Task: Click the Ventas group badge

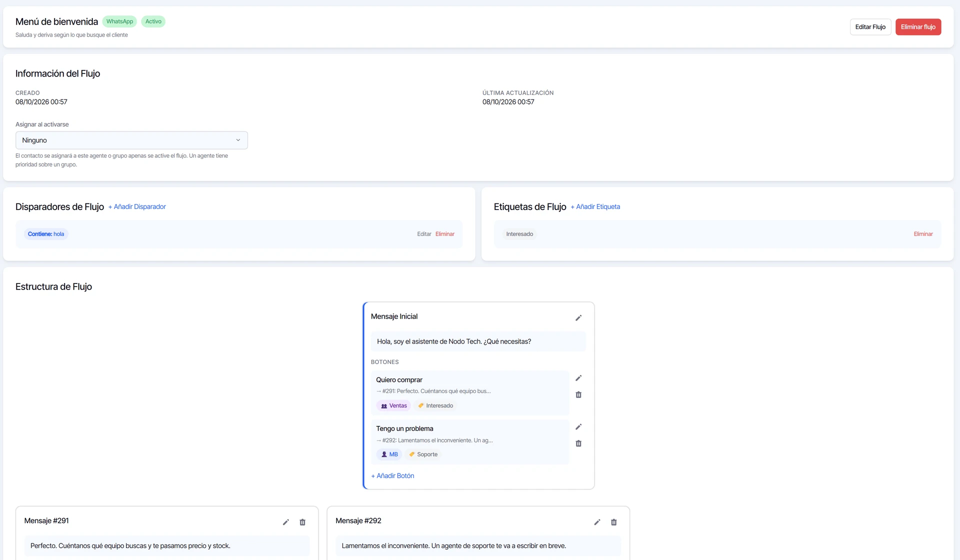Action: point(393,405)
